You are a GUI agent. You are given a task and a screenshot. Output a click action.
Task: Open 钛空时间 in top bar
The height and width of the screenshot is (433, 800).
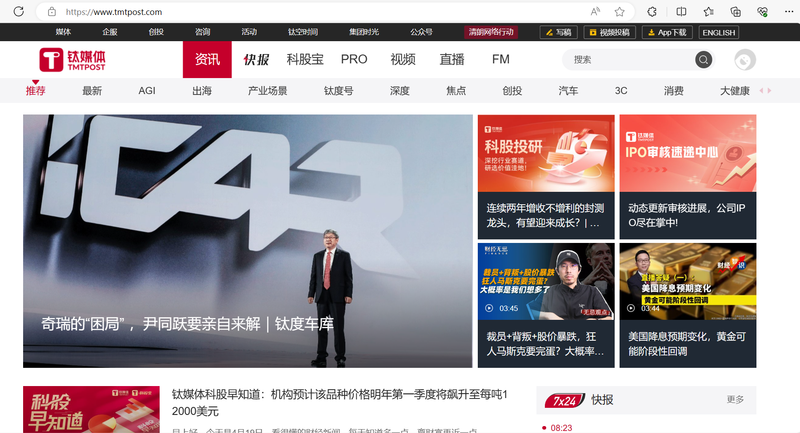click(x=303, y=32)
